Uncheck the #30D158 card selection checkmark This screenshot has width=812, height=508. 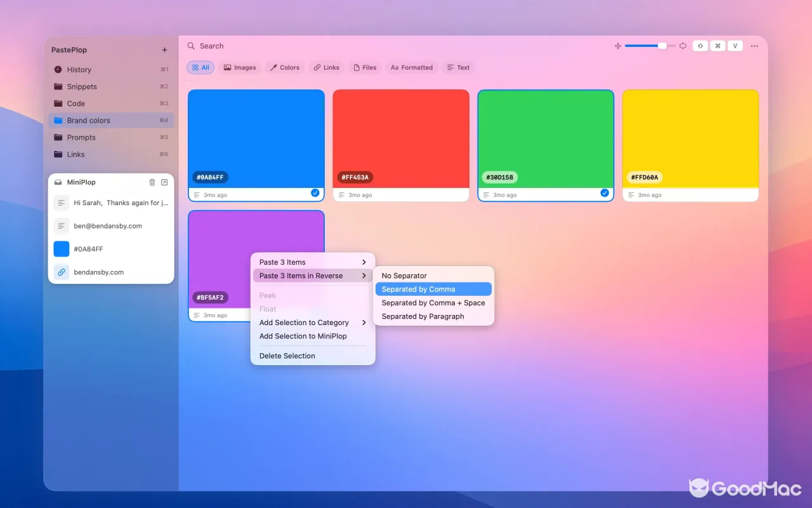point(605,192)
